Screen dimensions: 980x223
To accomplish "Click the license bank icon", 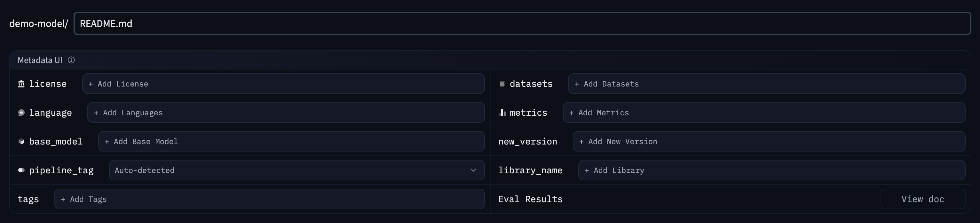I will click(x=21, y=84).
